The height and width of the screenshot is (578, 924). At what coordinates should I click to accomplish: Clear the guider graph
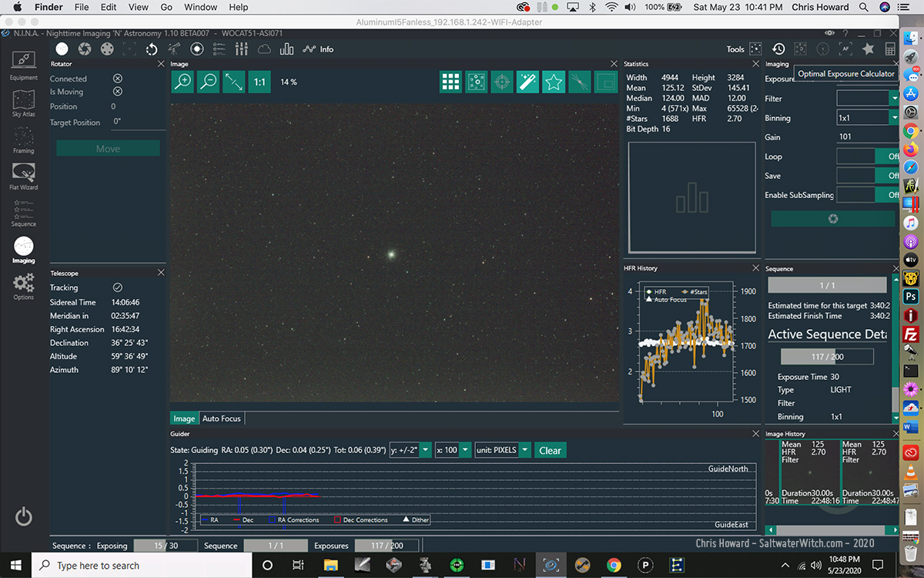[550, 449]
